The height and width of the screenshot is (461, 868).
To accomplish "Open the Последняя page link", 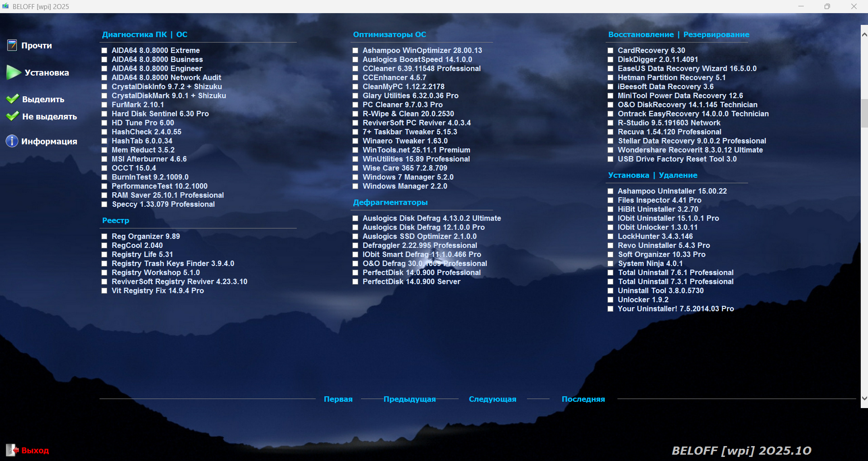I will click(x=583, y=399).
